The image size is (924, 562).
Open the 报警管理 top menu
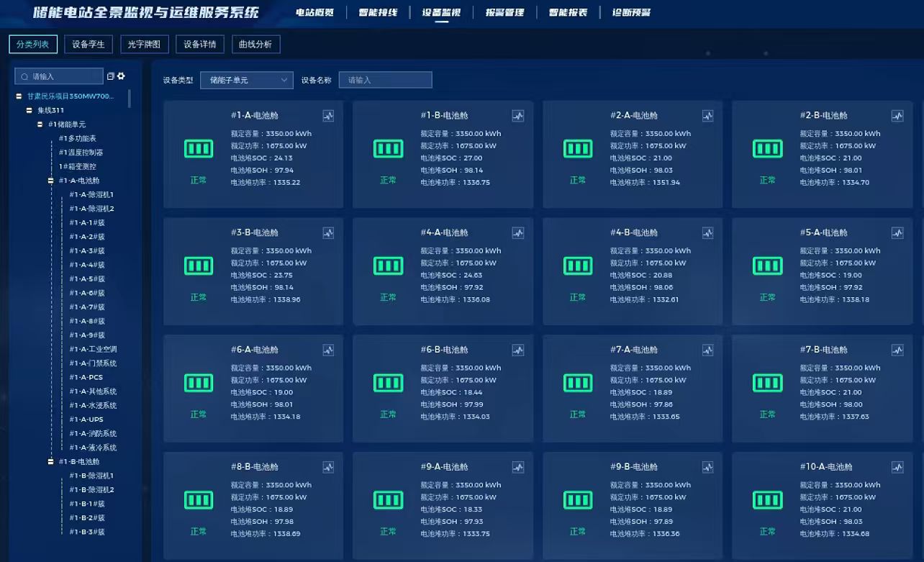click(x=504, y=13)
